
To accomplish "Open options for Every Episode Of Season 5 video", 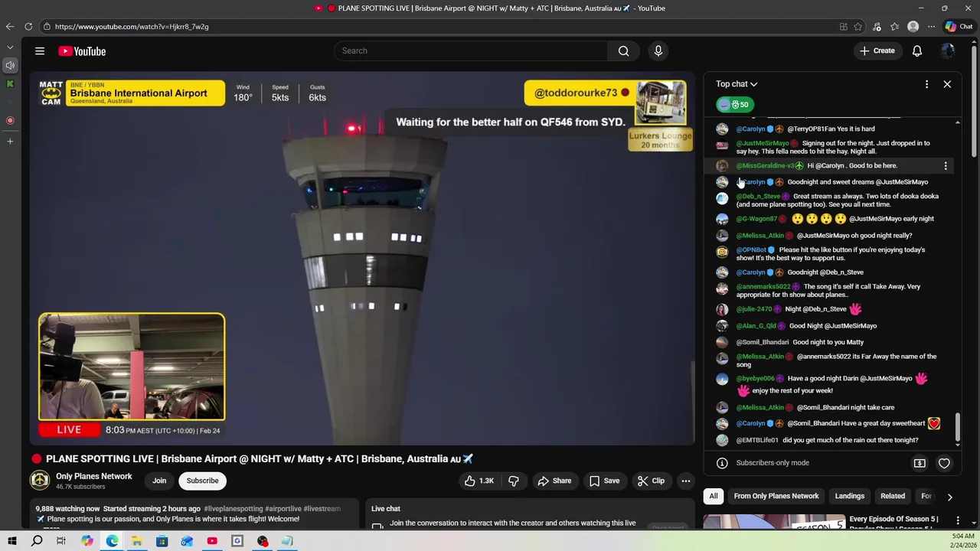I will [x=957, y=520].
